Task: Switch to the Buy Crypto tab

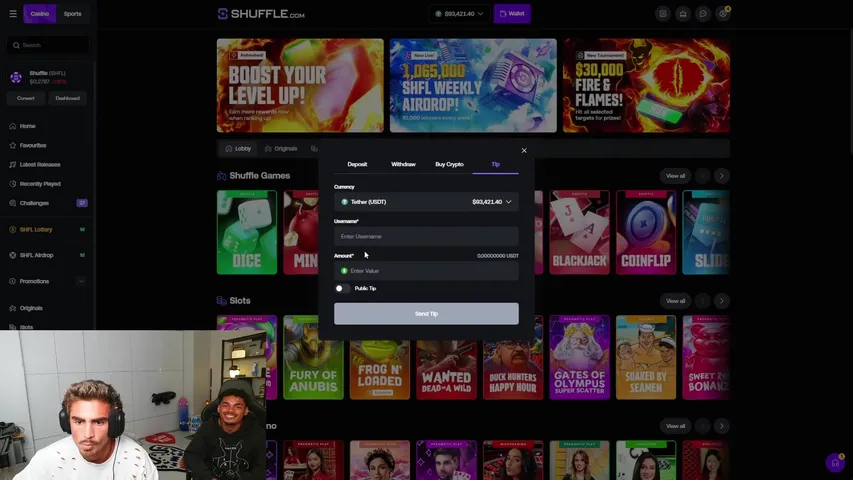Action: (449, 164)
